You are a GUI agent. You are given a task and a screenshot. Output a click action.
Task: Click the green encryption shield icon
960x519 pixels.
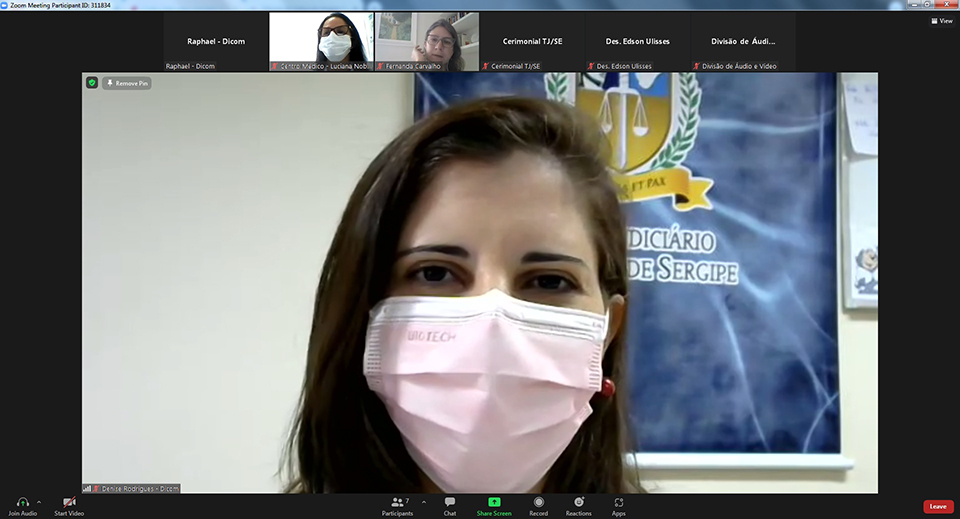(92, 83)
